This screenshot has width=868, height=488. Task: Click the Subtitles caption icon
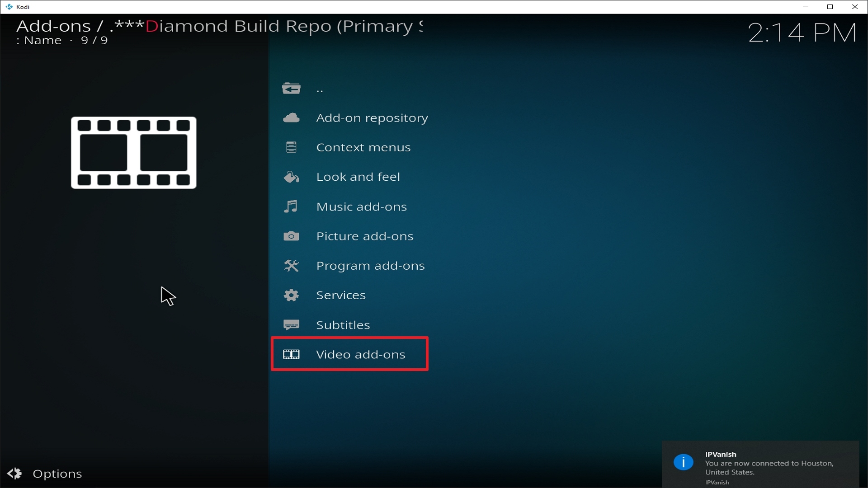click(291, 325)
